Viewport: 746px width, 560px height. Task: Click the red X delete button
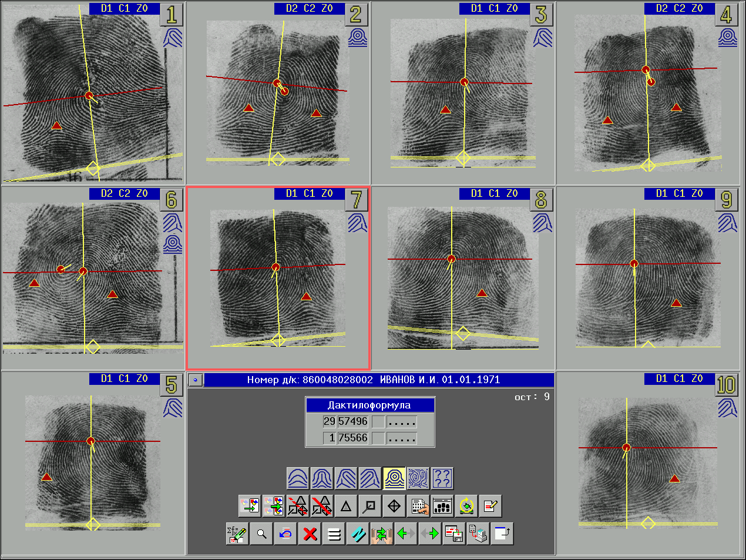310,534
